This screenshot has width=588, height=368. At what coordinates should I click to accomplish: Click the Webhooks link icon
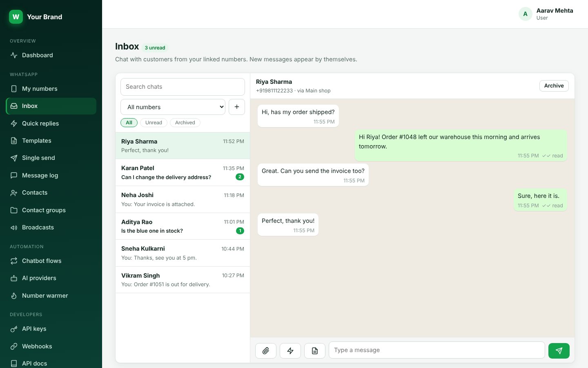coord(14,346)
